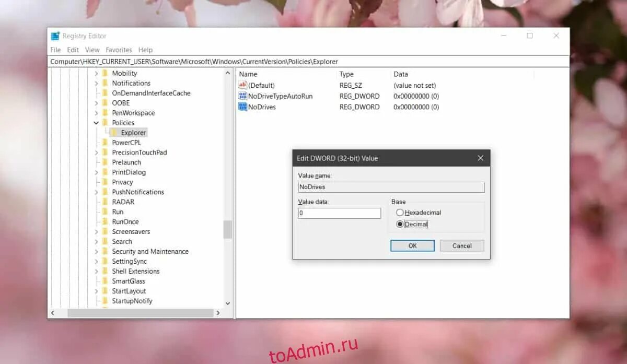Click the Explorer folder icon in tree
This screenshot has width=627, height=364.
(x=114, y=132)
